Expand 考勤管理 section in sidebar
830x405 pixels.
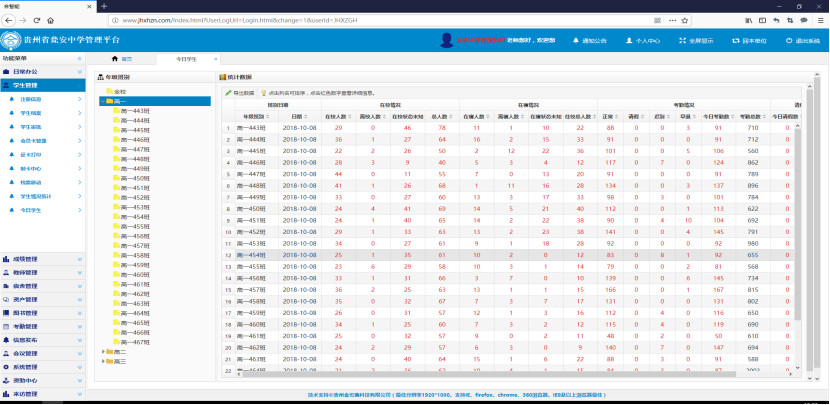42,327
